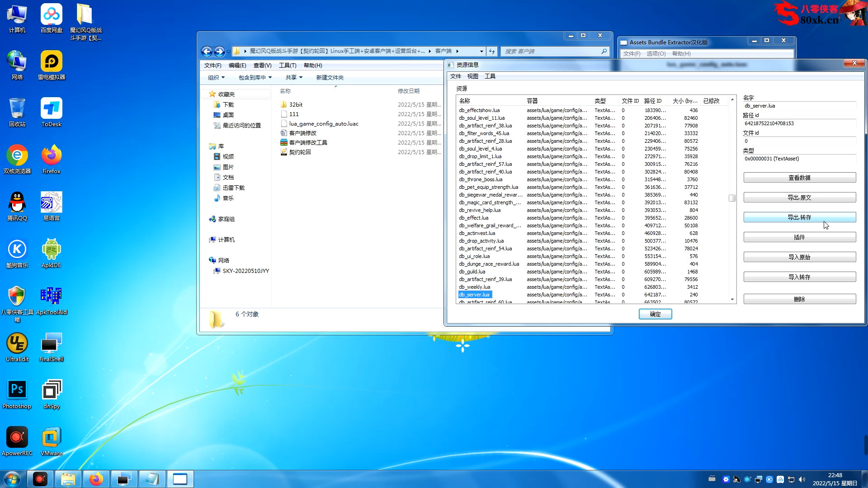Image resolution: width=868 pixels, height=488 pixels.
Task: Open the 雷电模拟器 desktop icon
Action: coord(52,66)
